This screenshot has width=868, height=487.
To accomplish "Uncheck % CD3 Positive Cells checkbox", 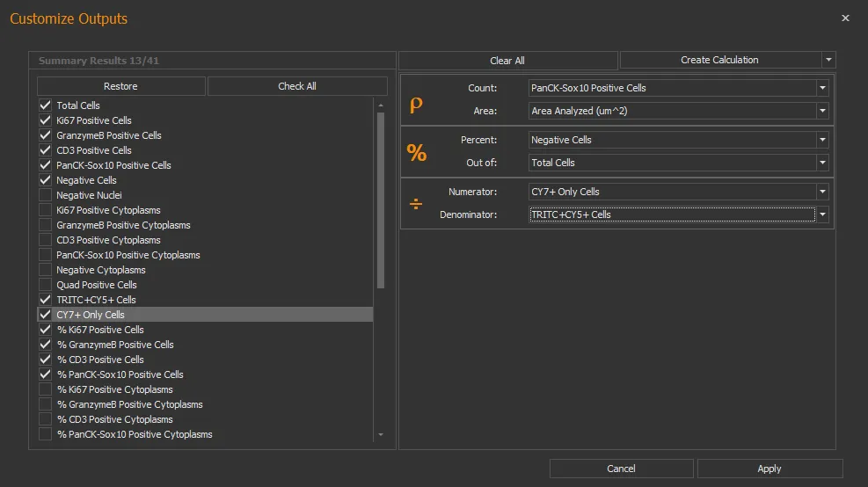I will click(x=46, y=360).
